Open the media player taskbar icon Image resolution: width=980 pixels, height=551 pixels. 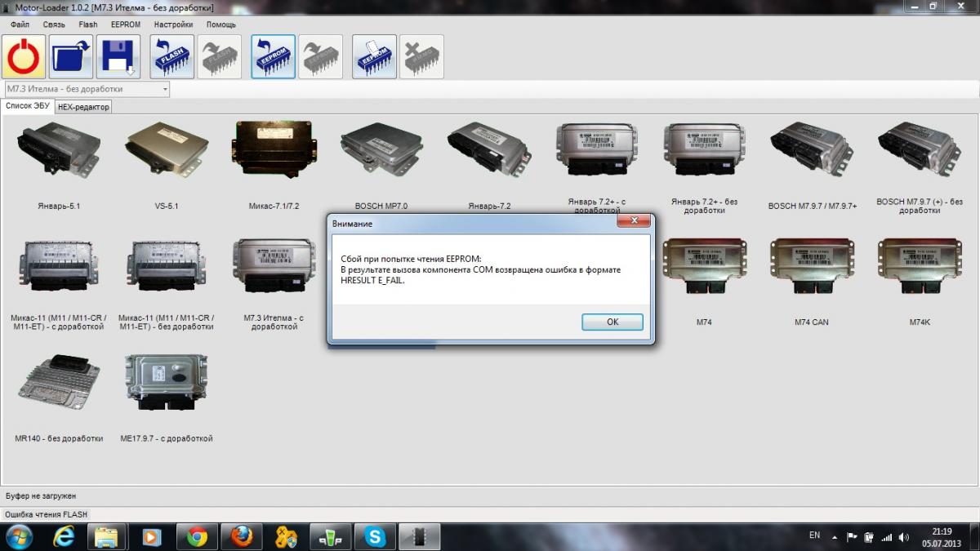pos(153,536)
